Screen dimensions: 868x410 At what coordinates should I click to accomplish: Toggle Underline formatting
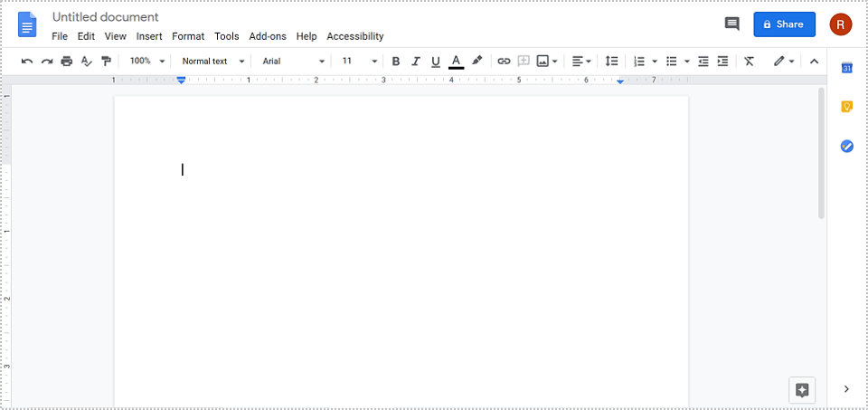click(436, 62)
